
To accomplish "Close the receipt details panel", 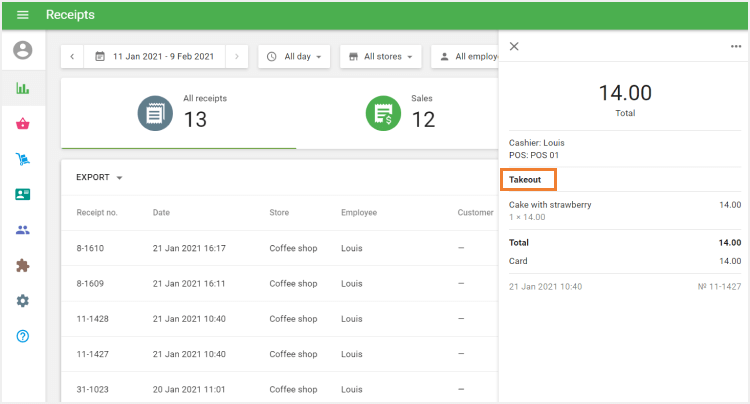I will 514,46.
